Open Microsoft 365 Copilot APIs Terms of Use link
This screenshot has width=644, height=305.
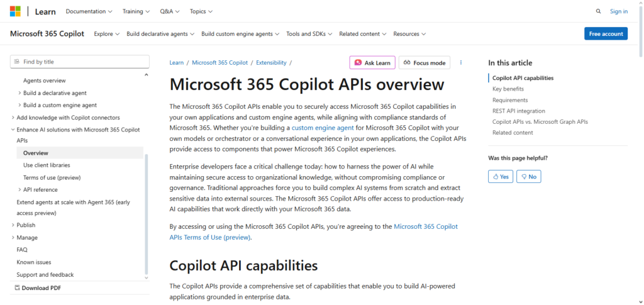[x=313, y=232]
